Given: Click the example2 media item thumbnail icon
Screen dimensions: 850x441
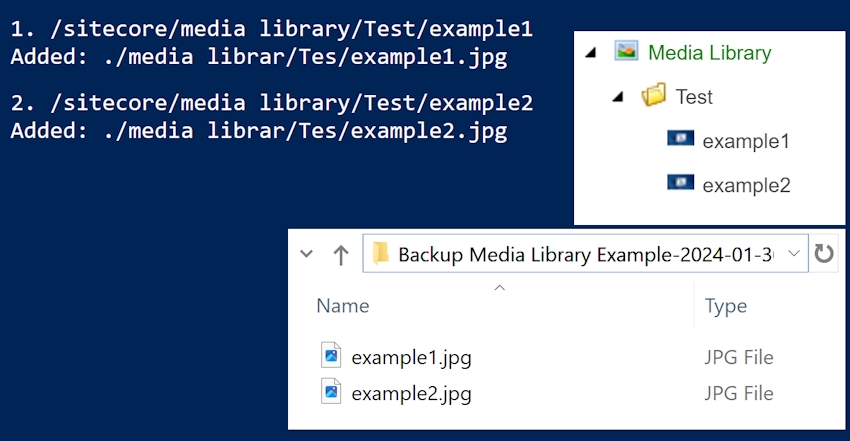Looking at the screenshot, I should click(680, 183).
